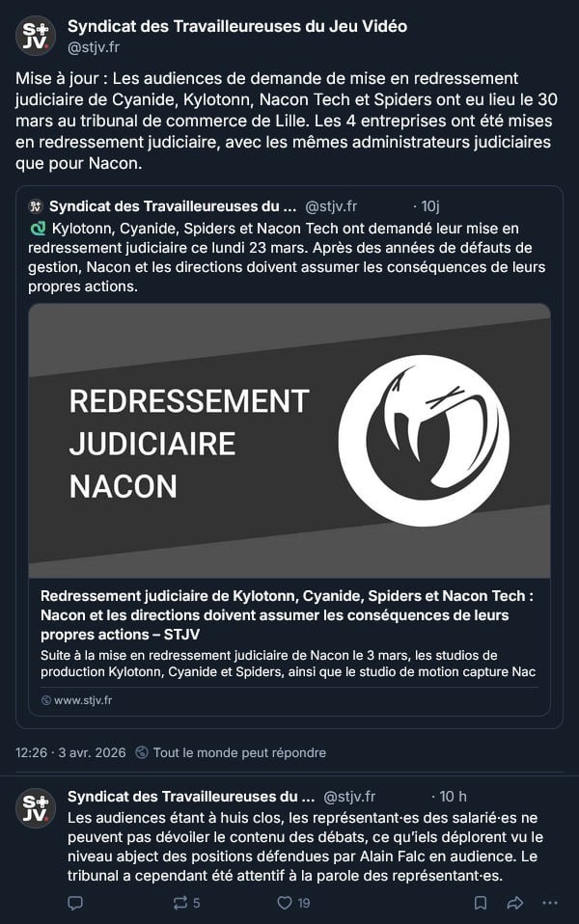Screen dimensions: 579x924
Task: Click the @stjv.fr handle under main author
Action: 94,47
